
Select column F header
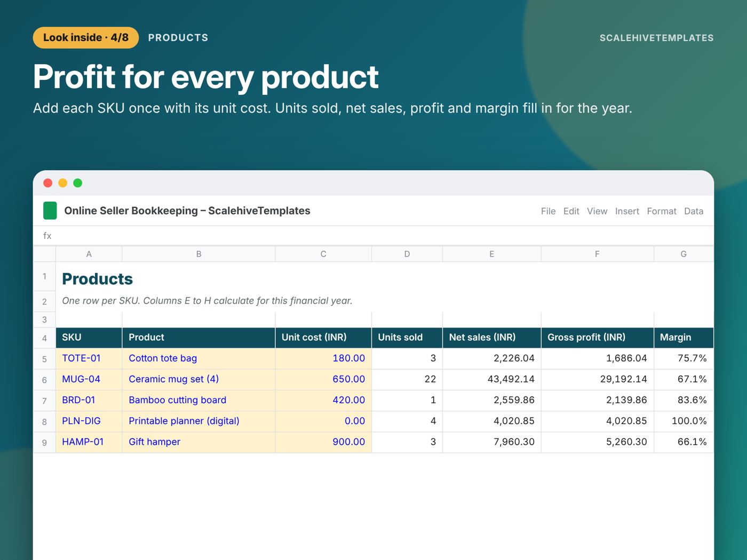[598, 254]
